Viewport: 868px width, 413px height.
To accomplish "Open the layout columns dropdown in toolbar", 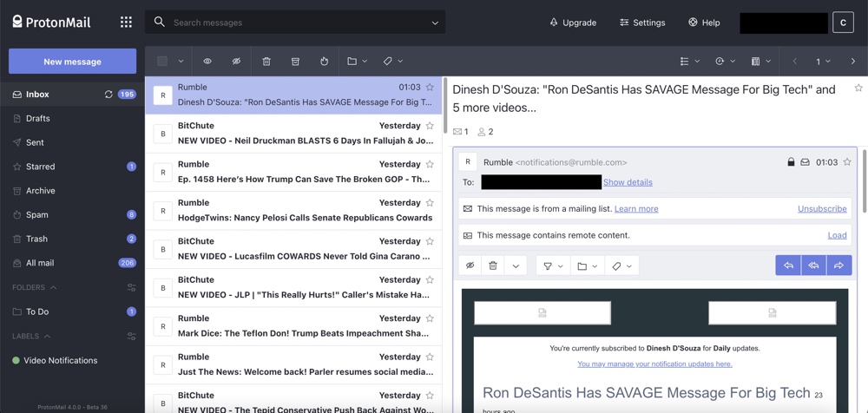I will coord(761,62).
